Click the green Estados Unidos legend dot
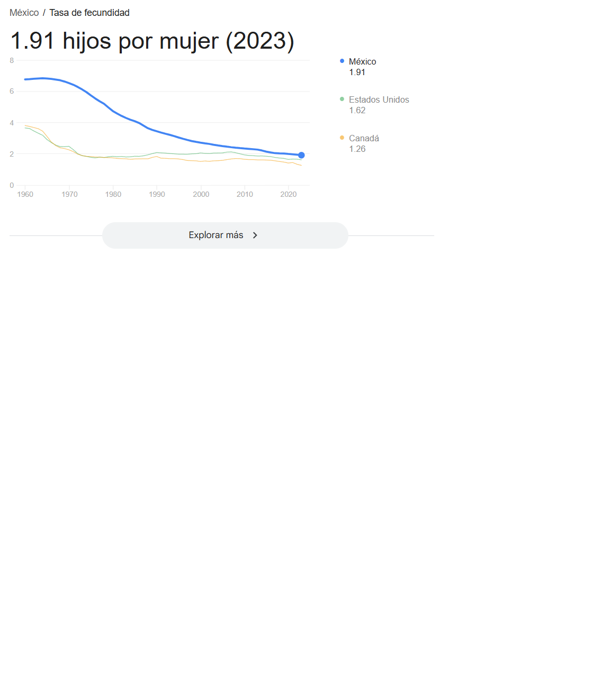The width and height of the screenshot is (610, 700). [x=342, y=99]
